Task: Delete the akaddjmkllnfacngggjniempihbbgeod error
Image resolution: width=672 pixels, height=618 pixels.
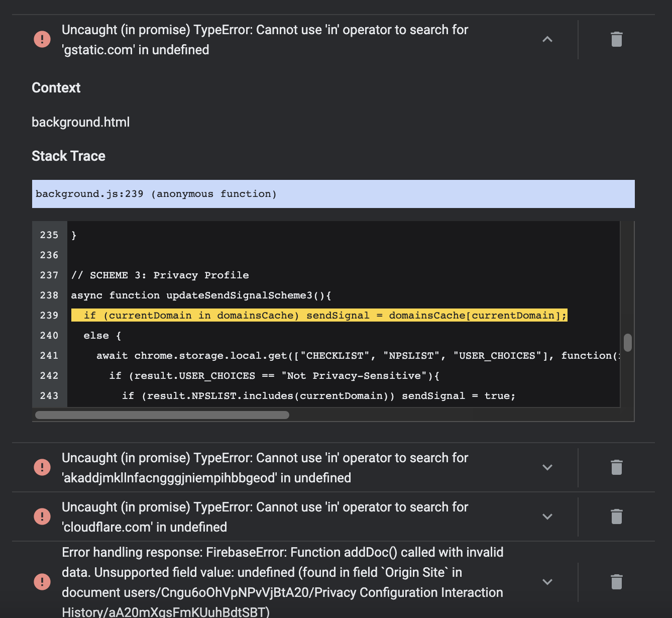Action: (617, 467)
